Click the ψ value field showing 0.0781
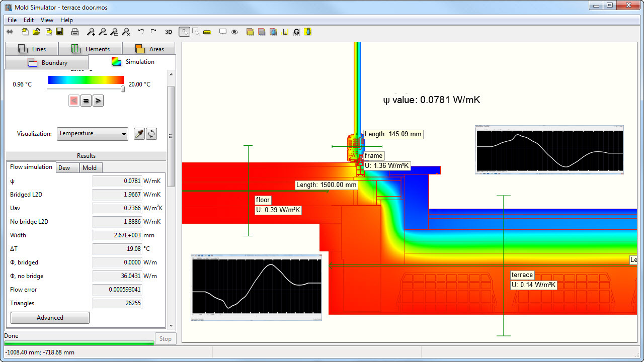 coord(116,181)
